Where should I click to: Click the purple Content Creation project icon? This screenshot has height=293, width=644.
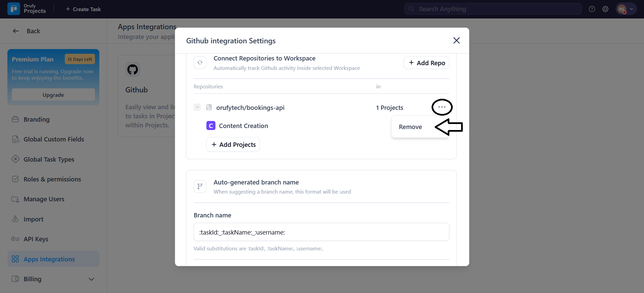point(211,126)
